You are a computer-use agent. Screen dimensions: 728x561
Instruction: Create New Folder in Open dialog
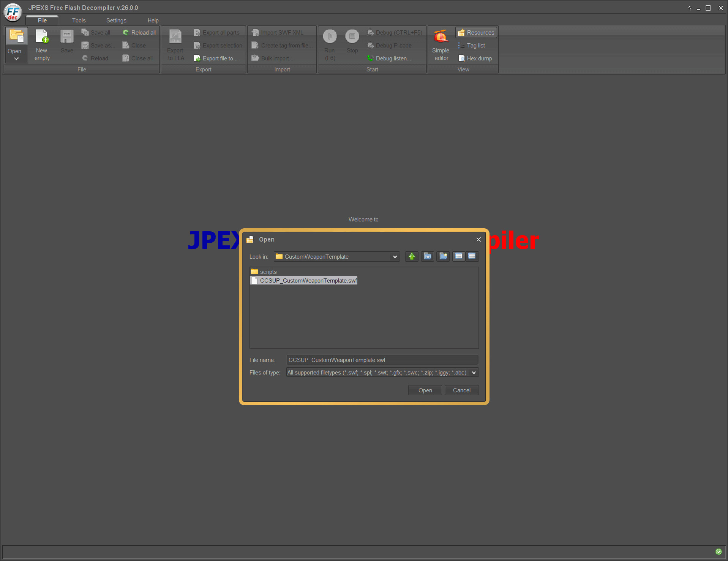tap(443, 256)
